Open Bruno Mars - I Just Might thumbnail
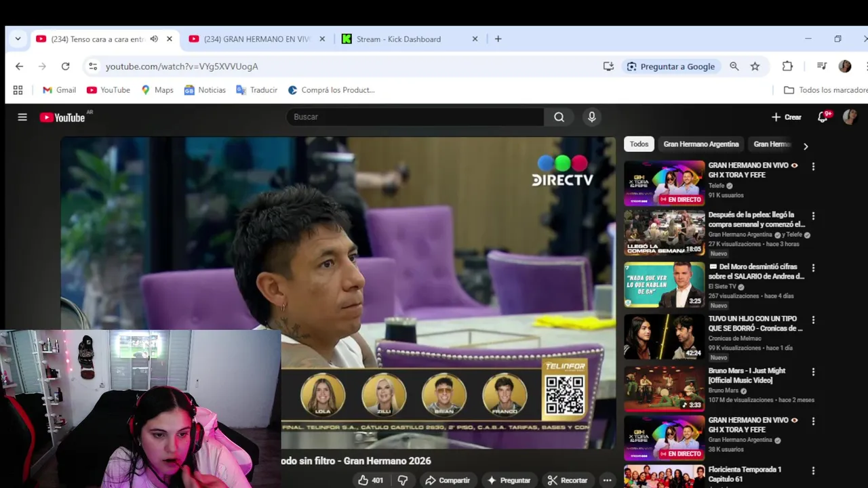Screen dimensions: 868x488 click(664, 388)
